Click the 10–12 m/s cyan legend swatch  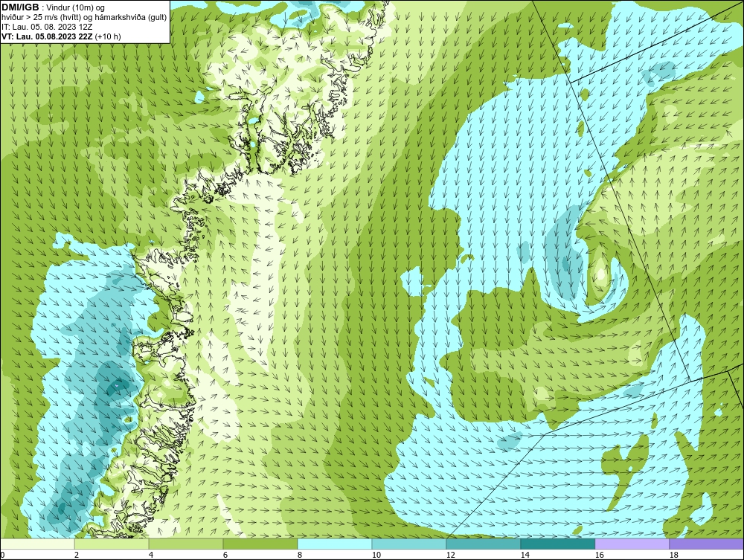pos(409,544)
